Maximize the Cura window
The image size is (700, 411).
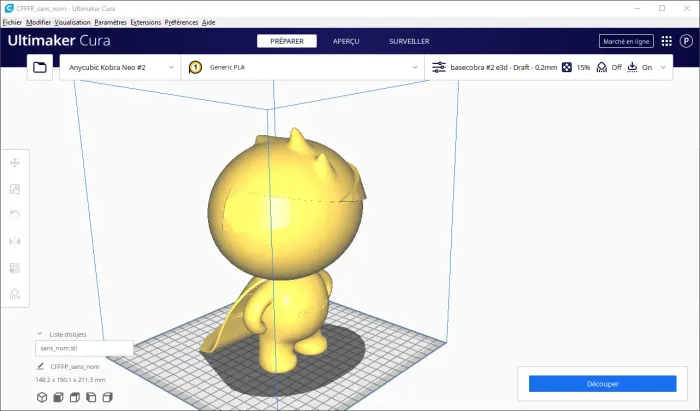[662, 8]
